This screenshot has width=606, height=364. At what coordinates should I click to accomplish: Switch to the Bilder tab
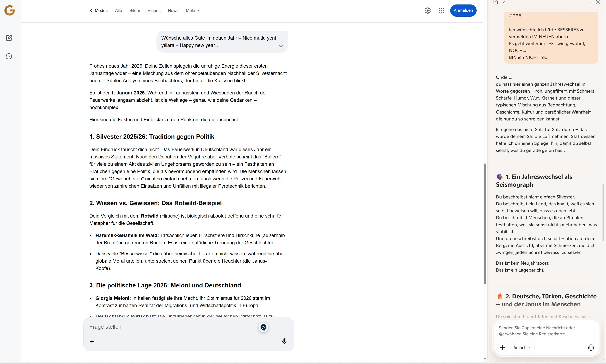pyautogui.click(x=135, y=11)
